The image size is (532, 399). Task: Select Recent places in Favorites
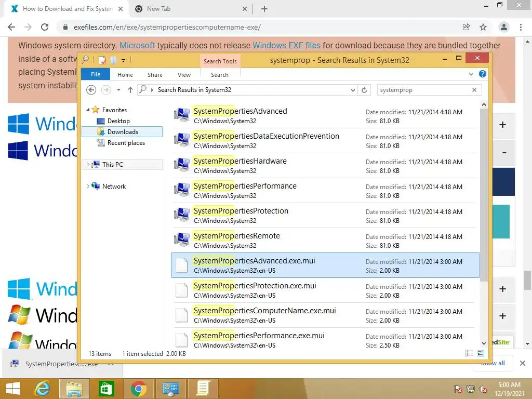click(x=126, y=143)
